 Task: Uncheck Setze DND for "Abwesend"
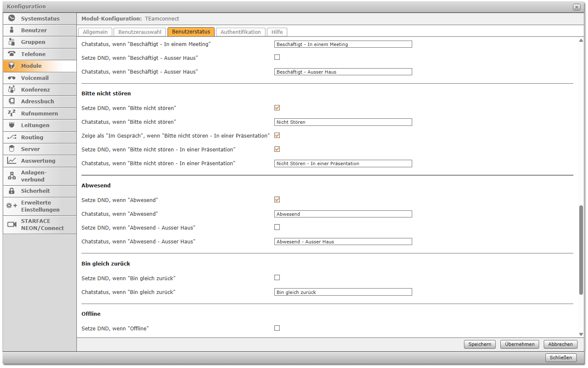coord(277,200)
